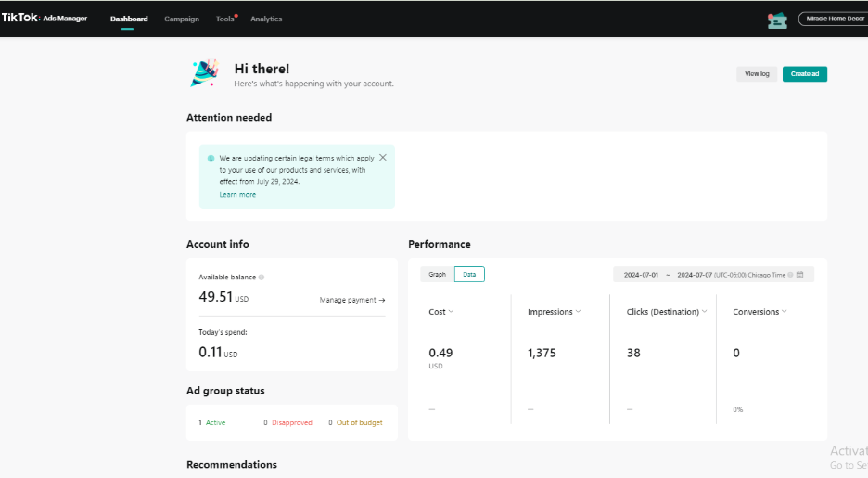The image size is (868, 478).
Task: Click the info icon in legal notice
Action: (x=211, y=159)
